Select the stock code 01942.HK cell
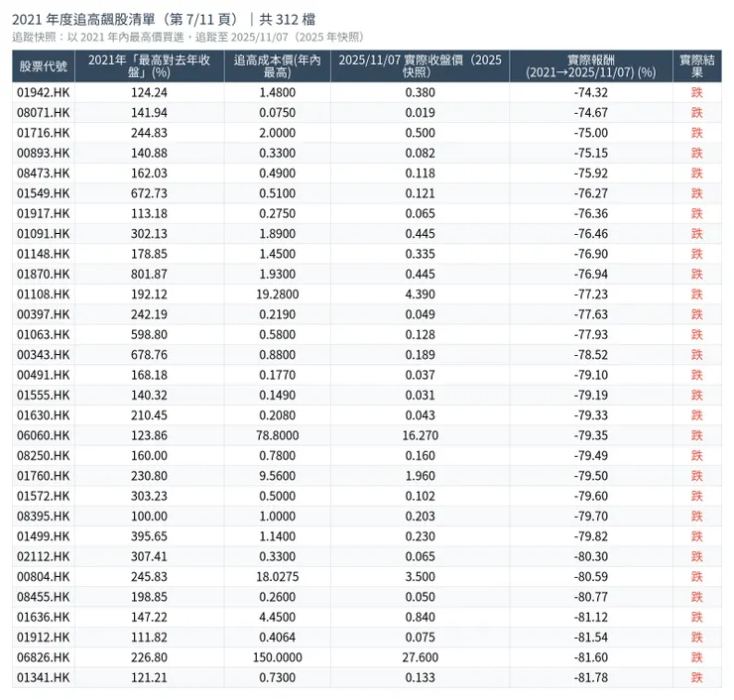734x700 pixels. [x=43, y=92]
